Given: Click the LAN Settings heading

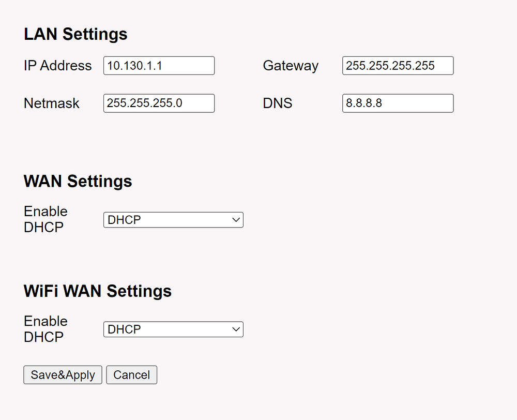Looking at the screenshot, I should tap(75, 34).
